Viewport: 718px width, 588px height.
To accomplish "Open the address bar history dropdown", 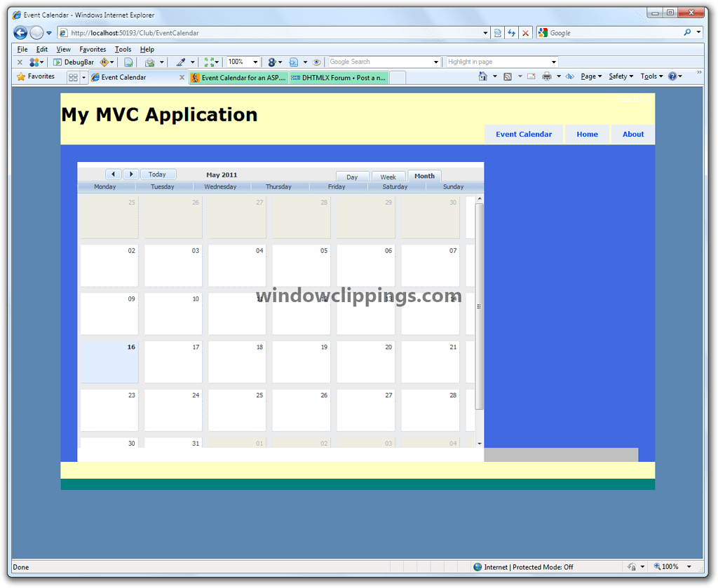I will pos(486,32).
